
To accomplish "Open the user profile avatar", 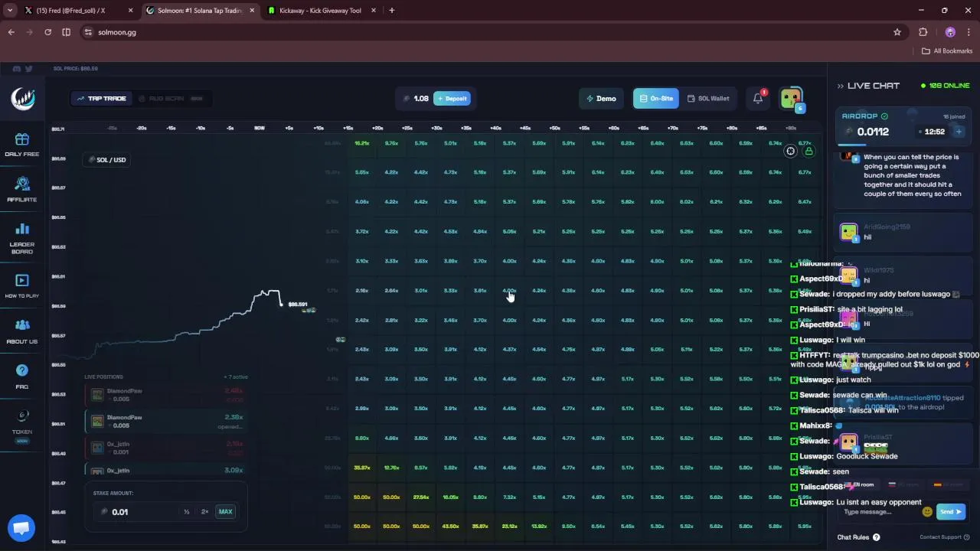I will [791, 98].
